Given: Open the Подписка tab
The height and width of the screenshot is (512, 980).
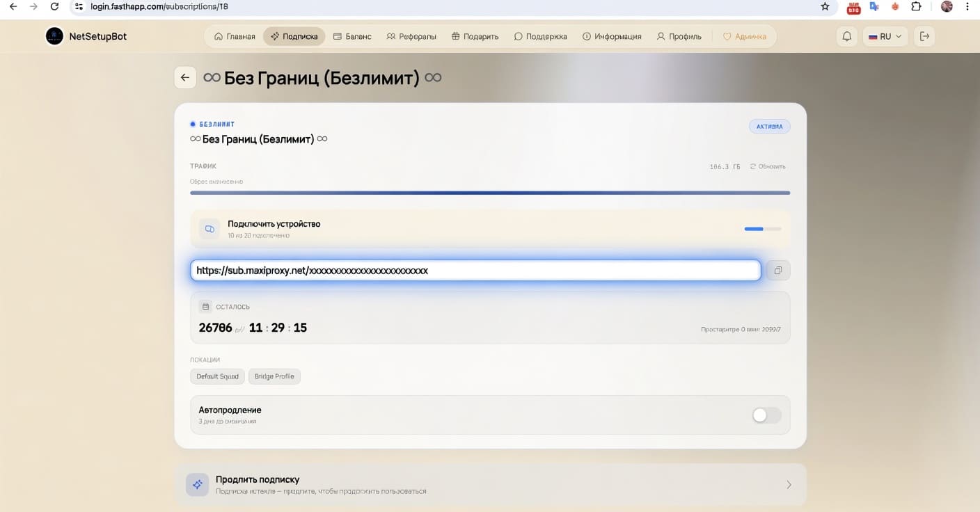Looking at the screenshot, I should tap(294, 36).
